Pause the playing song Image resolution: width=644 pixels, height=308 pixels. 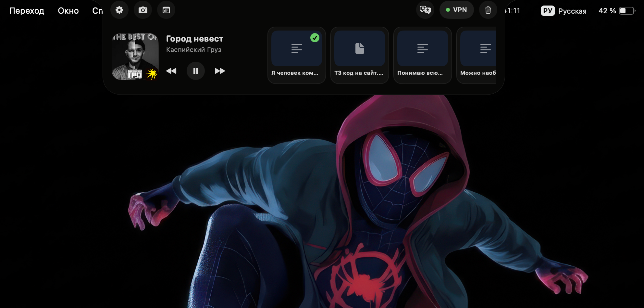(196, 71)
